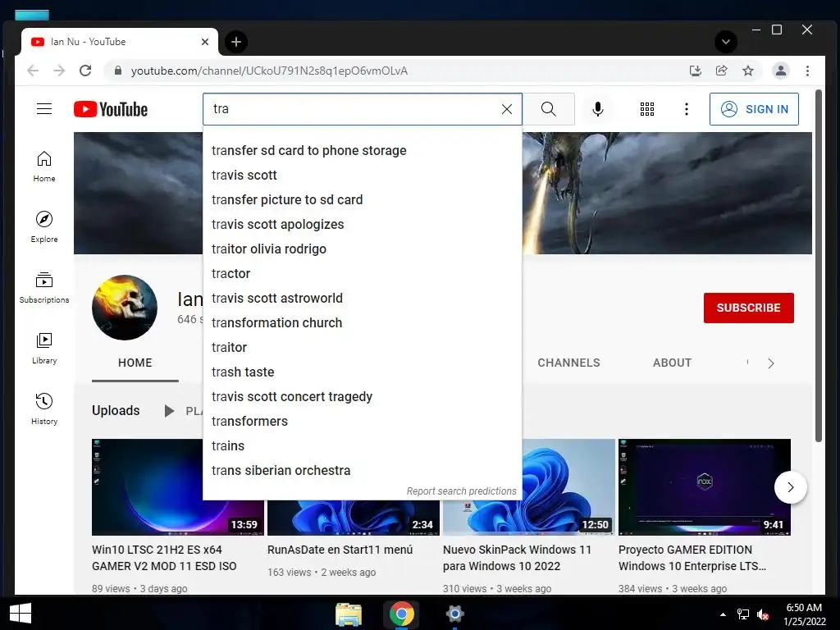Choose the plain 'traitor' suggestion
This screenshot has width=840, height=630.
pos(362,348)
